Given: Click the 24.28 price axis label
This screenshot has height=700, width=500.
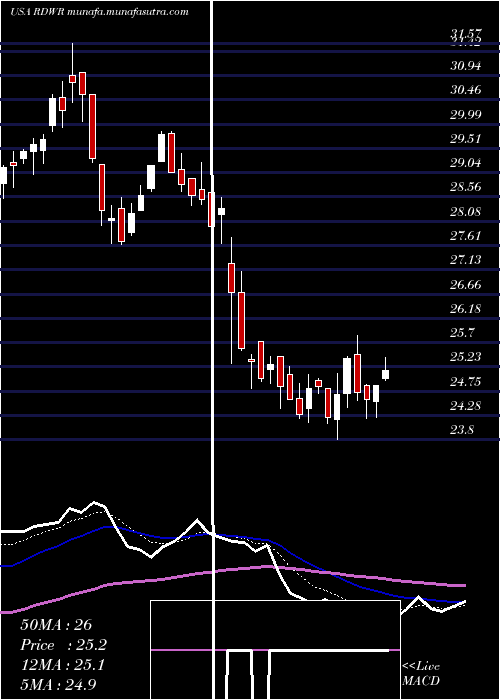Looking at the screenshot, I should tap(466, 406).
